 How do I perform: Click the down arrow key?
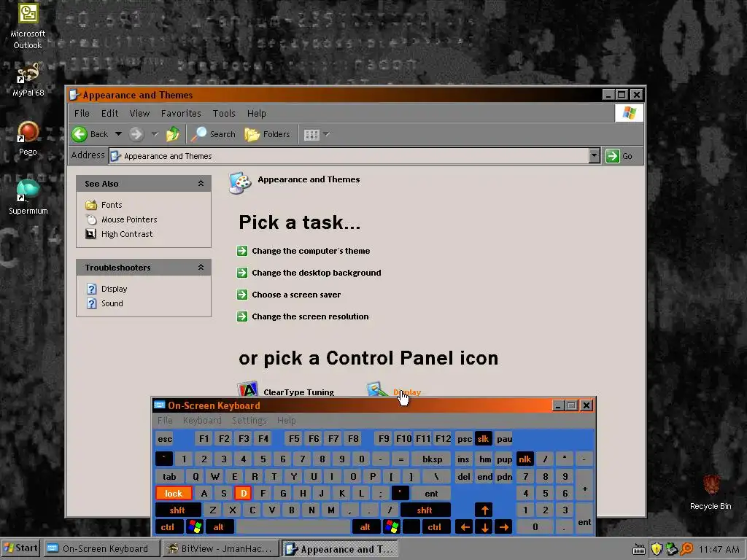[484, 527]
